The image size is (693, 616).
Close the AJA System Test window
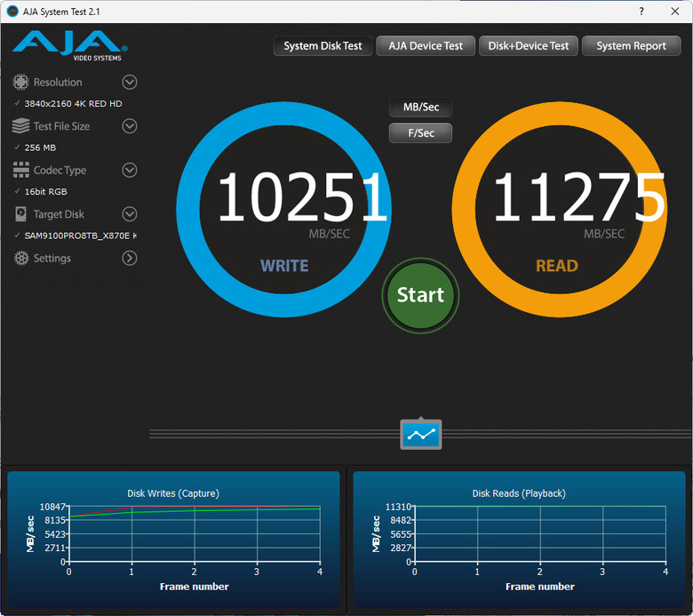pyautogui.click(x=675, y=12)
